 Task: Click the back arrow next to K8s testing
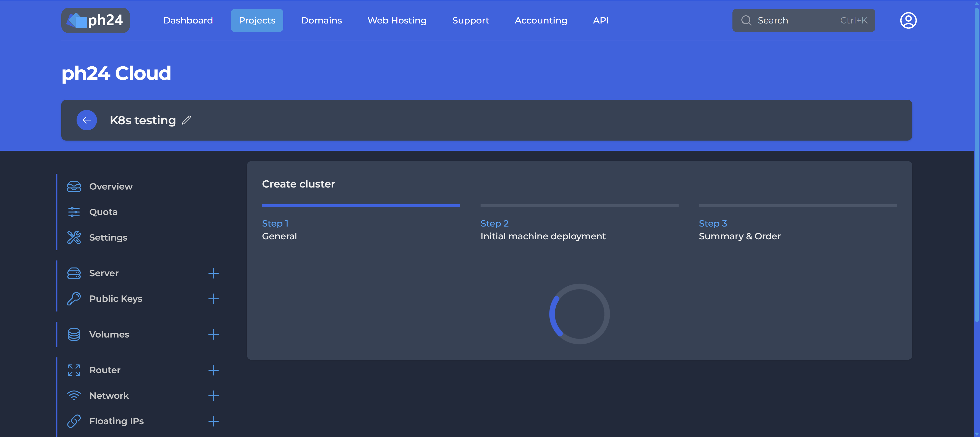click(x=87, y=120)
